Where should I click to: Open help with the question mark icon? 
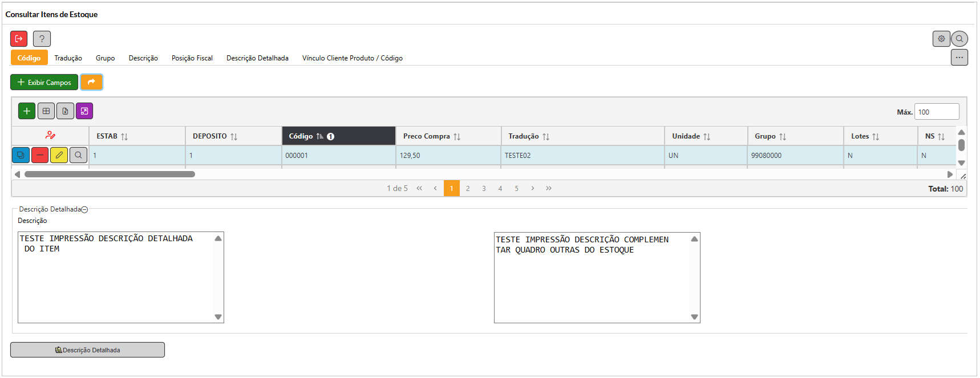tap(42, 39)
